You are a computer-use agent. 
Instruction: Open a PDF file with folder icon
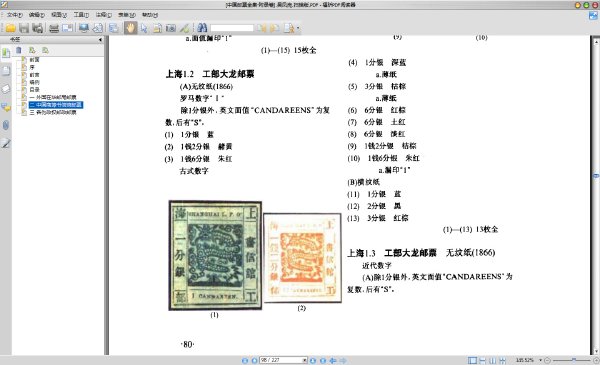[x=11, y=28]
